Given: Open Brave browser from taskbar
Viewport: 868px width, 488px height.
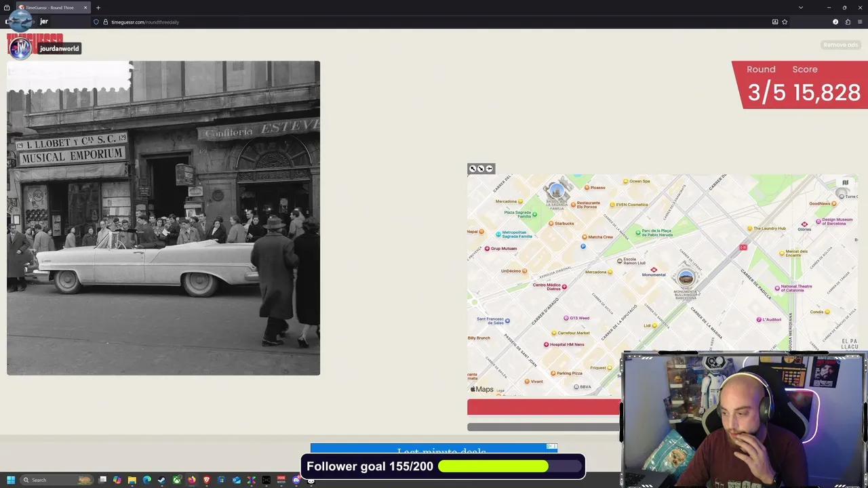Looking at the screenshot, I should (207, 480).
